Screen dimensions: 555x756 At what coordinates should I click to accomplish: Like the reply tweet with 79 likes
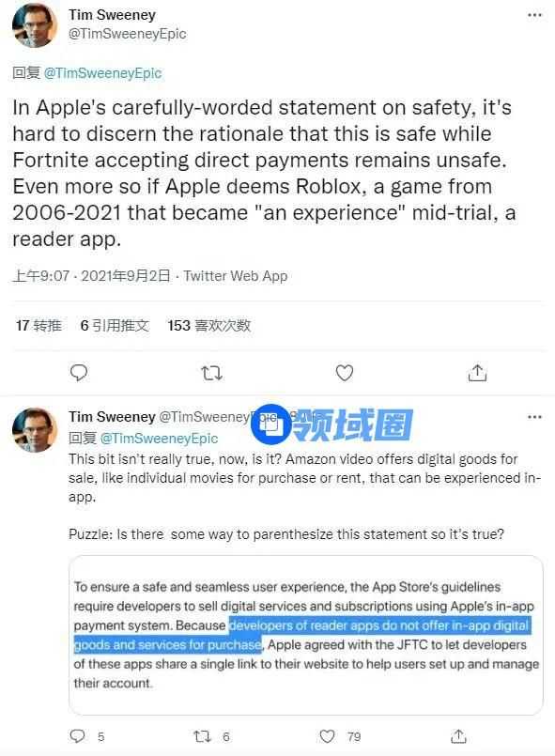[328, 736]
